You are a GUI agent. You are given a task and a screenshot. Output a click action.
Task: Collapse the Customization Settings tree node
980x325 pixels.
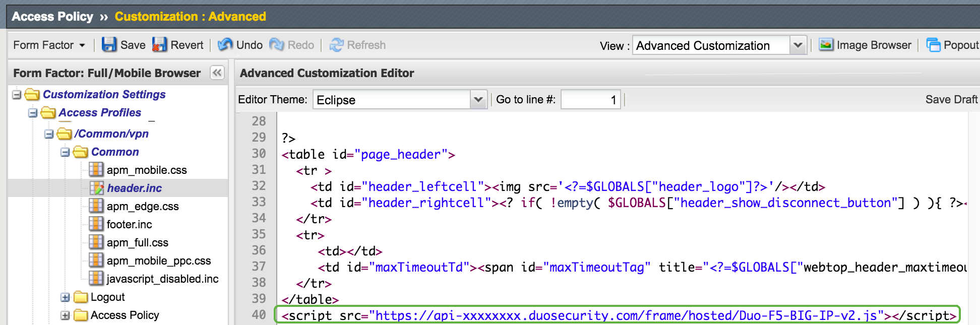click(17, 95)
